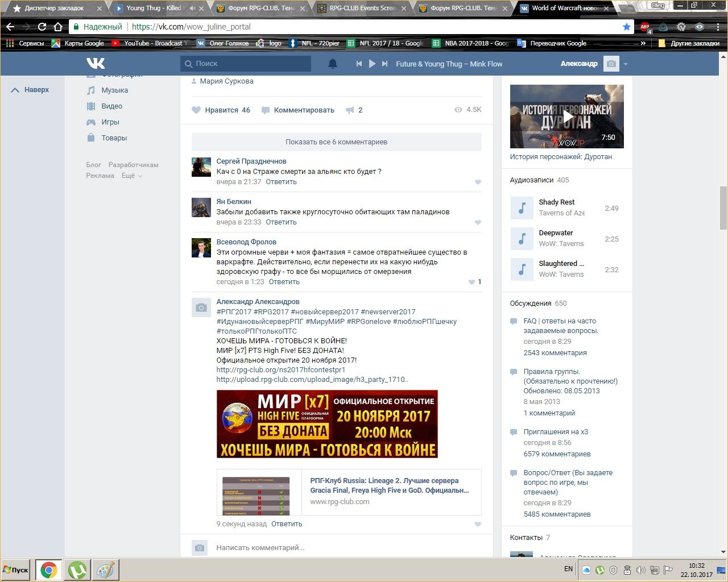Click the share megaphone icon on post
This screenshot has height=582, width=728.
point(350,110)
